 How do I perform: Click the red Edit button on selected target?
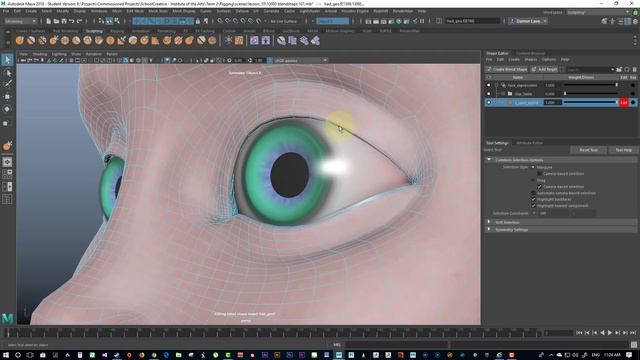[623, 102]
